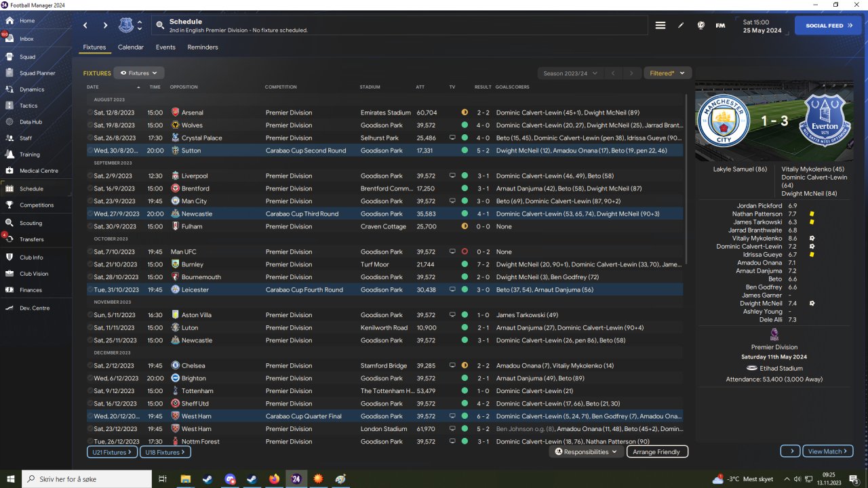Open the Dev. Centre icon
The height and width of the screenshot is (488, 868).
pos(9,308)
